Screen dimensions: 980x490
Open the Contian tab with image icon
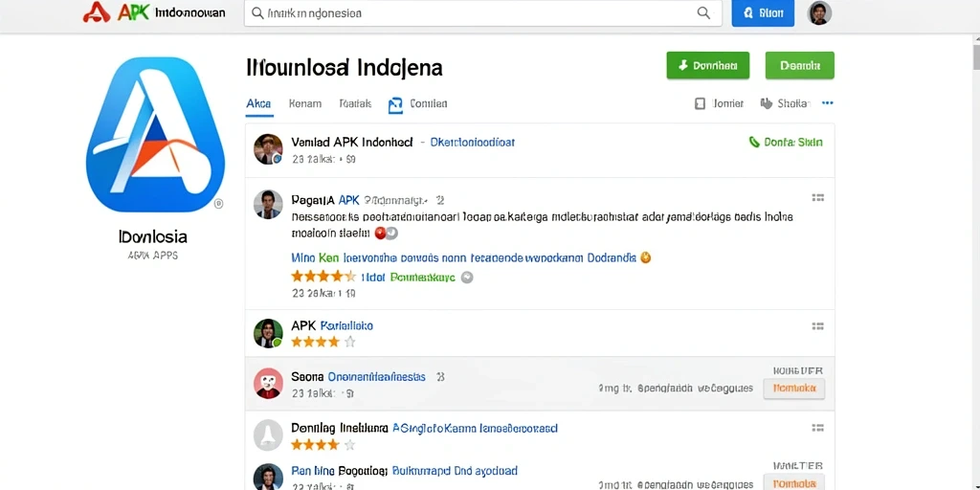pos(417,104)
